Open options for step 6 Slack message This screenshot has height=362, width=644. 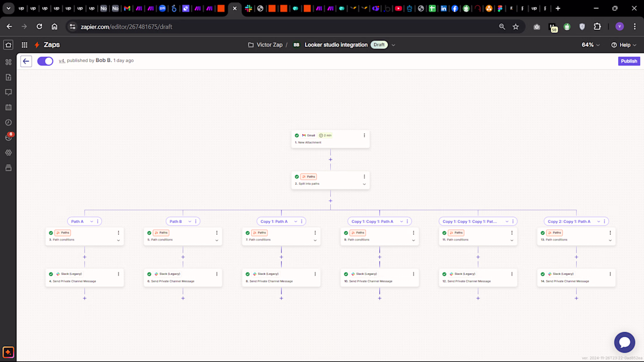217,274
